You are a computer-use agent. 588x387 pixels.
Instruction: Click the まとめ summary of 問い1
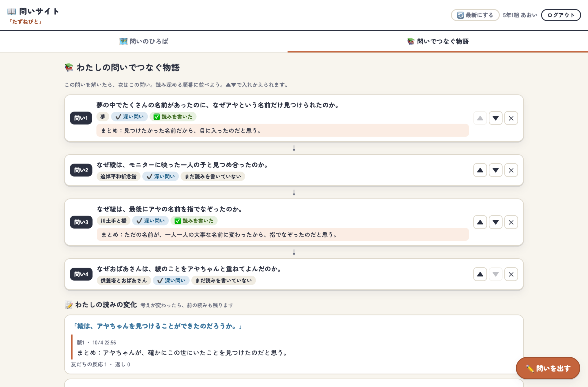[x=283, y=131]
